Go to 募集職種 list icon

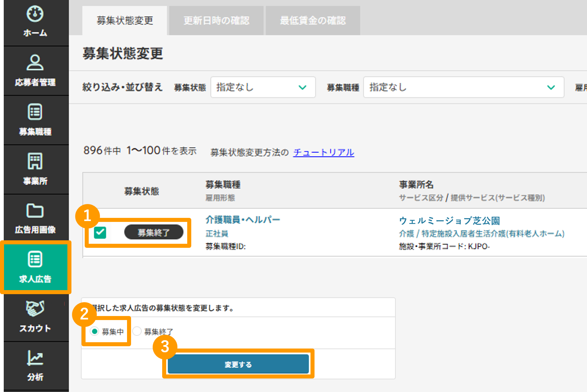pos(35,112)
